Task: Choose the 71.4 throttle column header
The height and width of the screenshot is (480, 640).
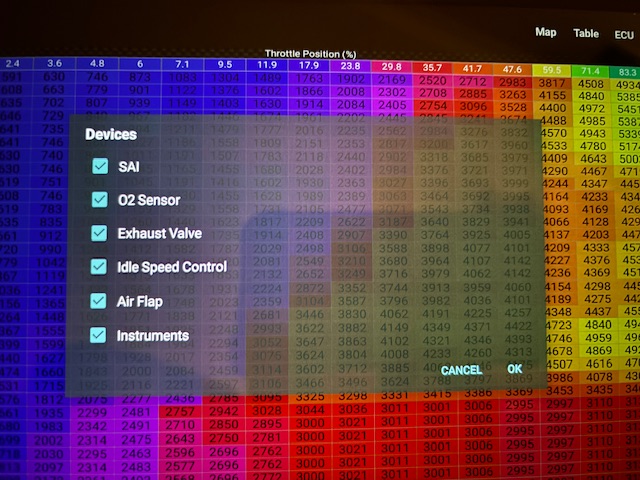Action: click(591, 71)
